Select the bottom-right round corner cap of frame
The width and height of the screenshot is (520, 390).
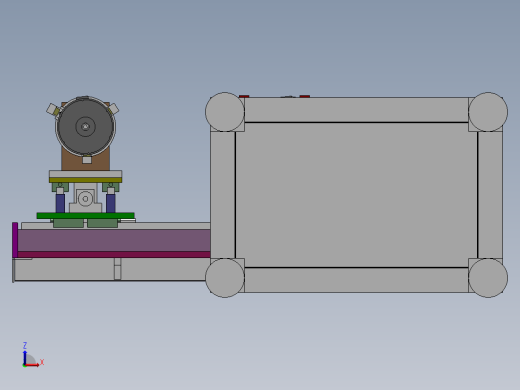(x=488, y=278)
